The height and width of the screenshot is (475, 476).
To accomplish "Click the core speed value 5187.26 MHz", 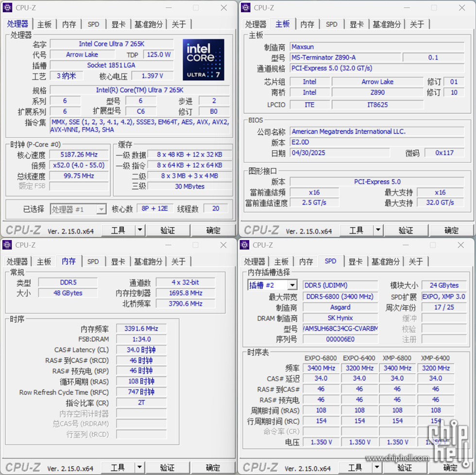I will [79, 155].
